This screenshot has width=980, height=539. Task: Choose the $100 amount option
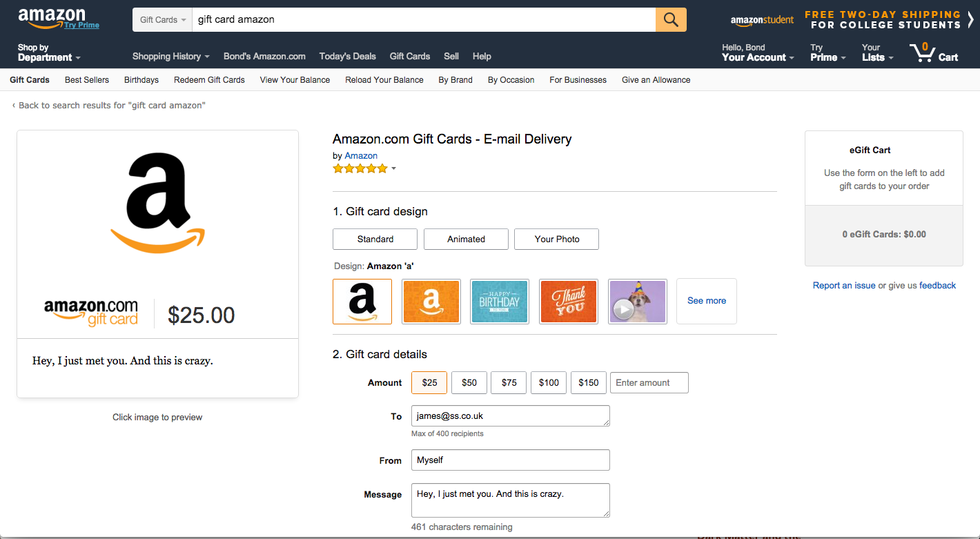pyautogui.click(x=549, y=382)
